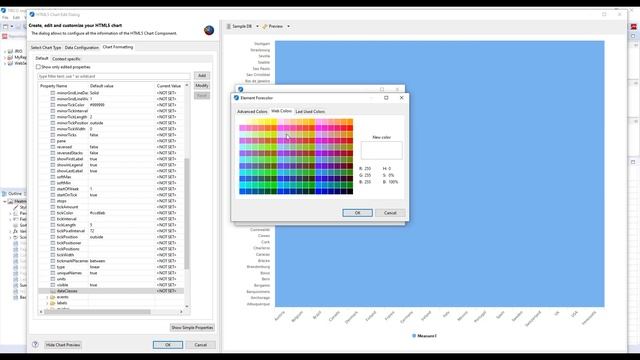Click the Hide Chart Preview button

[x=63, y=345]
